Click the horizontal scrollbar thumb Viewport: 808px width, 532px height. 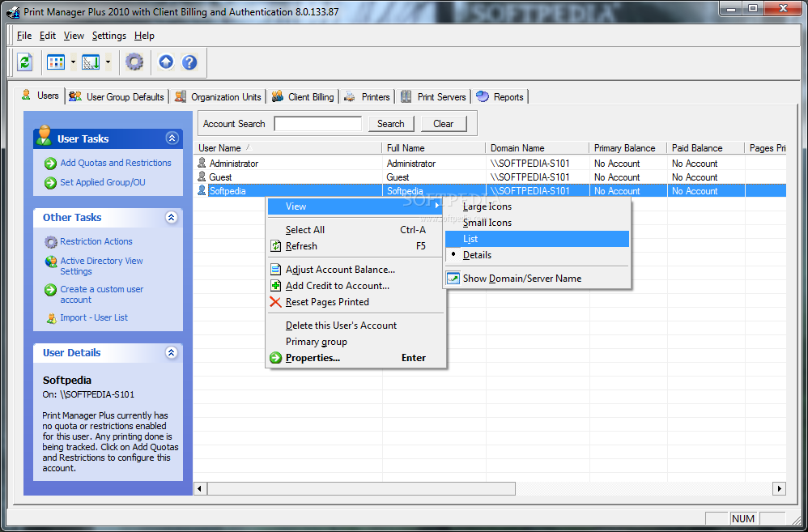tap(361, 488)
